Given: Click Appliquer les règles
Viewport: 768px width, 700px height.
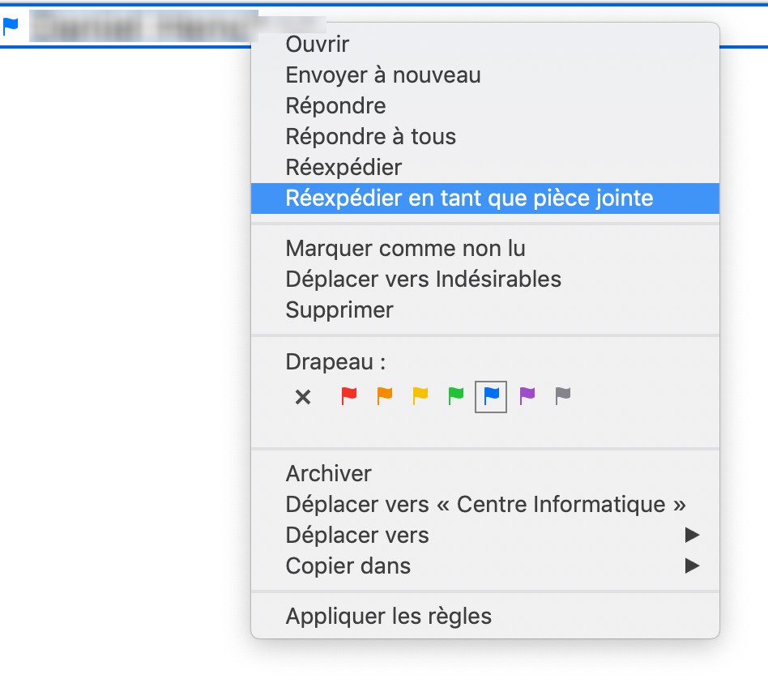Looking at the screenshot, I should pyautogui.click(x=388, y=617).
